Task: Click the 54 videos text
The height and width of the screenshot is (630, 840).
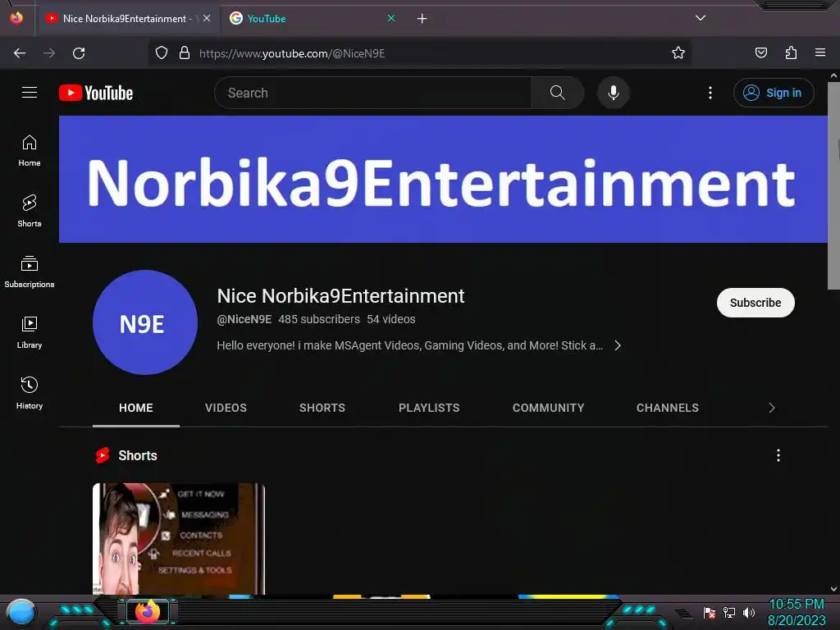Action: pyautogui.click(x=391, y=319)
